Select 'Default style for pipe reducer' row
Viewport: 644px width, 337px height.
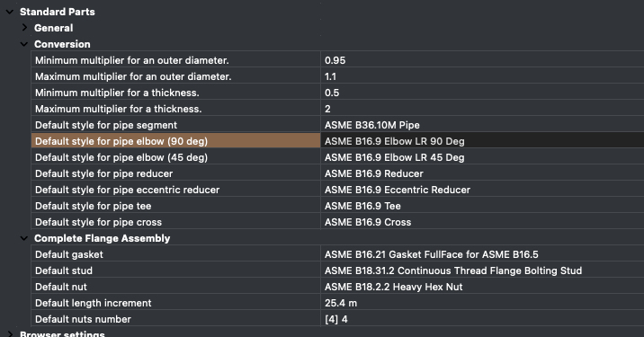175,173
